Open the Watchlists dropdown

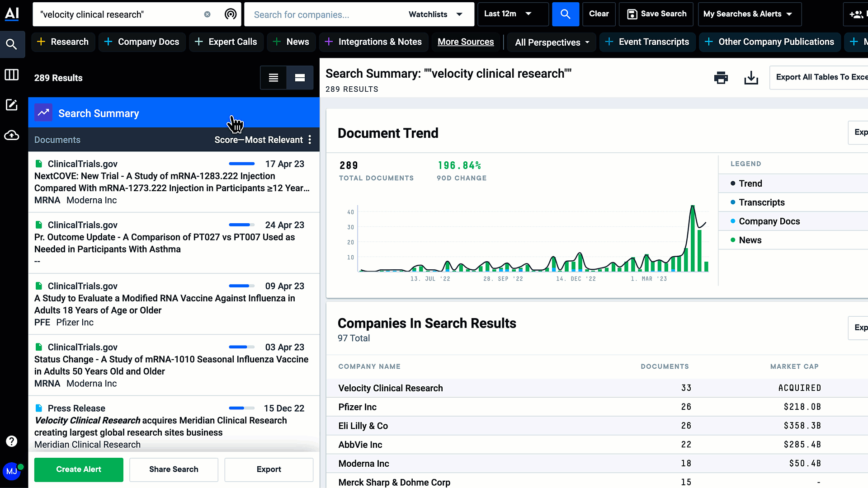(x=435, y=14)
